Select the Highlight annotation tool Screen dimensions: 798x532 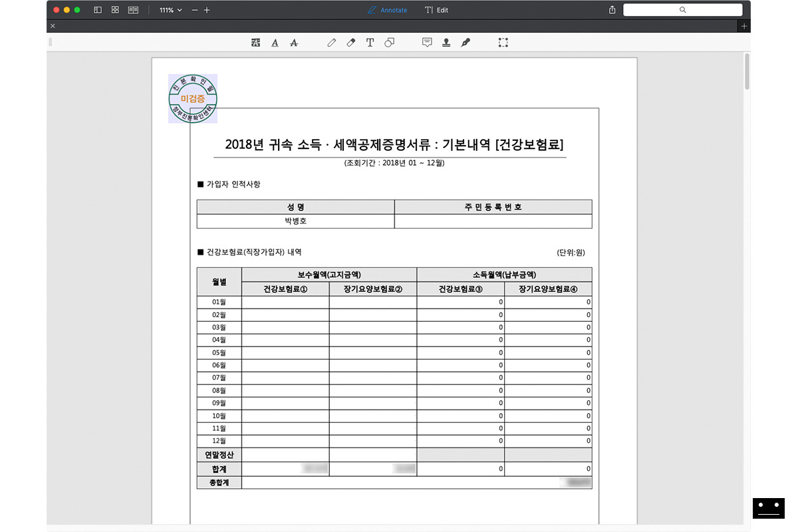(x=255, y=42)
